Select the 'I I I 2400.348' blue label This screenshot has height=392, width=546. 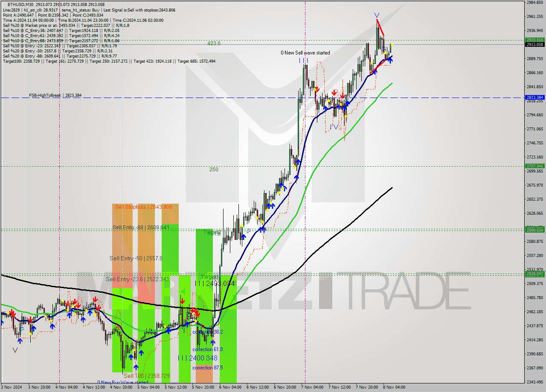pos(197,358)
